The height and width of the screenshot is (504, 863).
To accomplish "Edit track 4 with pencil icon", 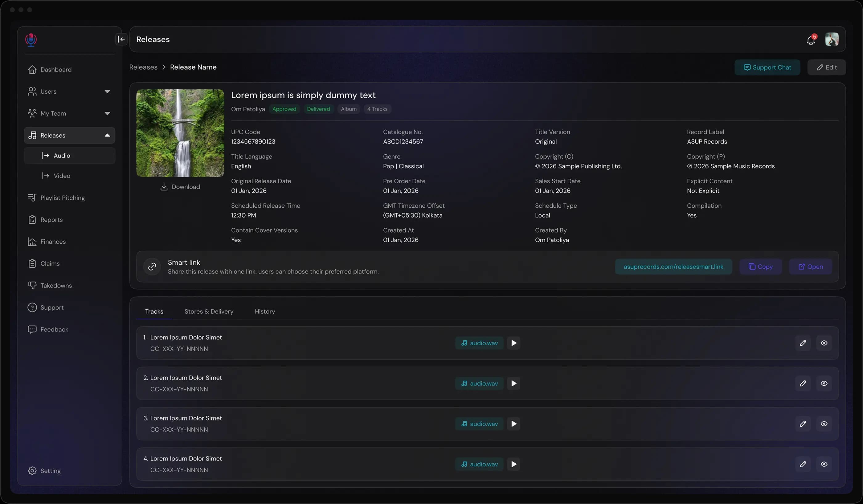I will click(x=803, y=464).
